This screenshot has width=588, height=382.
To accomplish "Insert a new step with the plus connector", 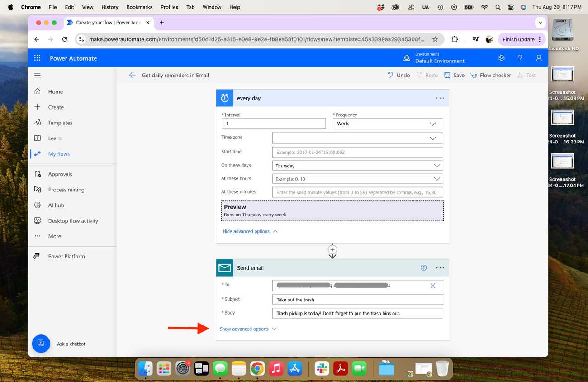I will [332, 249].
